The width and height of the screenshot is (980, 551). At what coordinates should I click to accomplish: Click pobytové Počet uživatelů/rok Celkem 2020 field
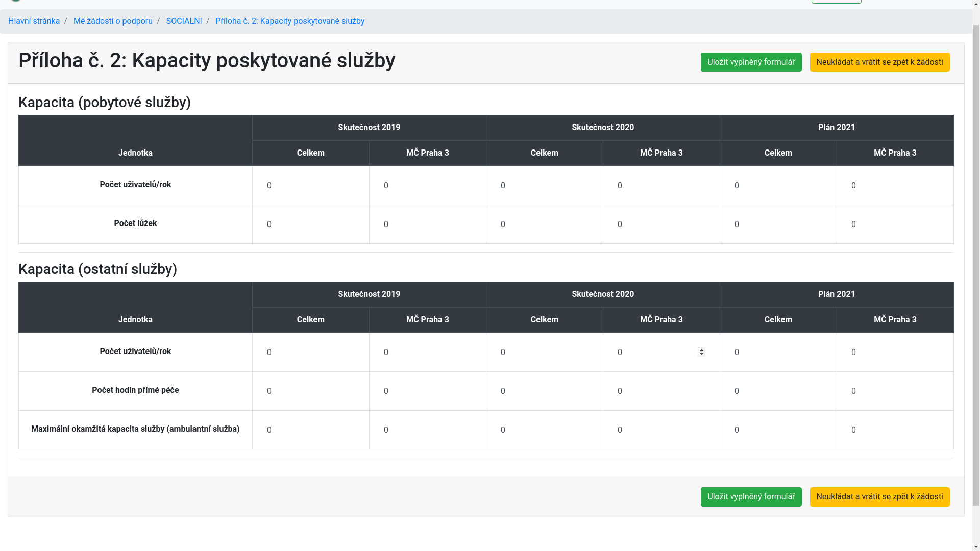(544, 186)
